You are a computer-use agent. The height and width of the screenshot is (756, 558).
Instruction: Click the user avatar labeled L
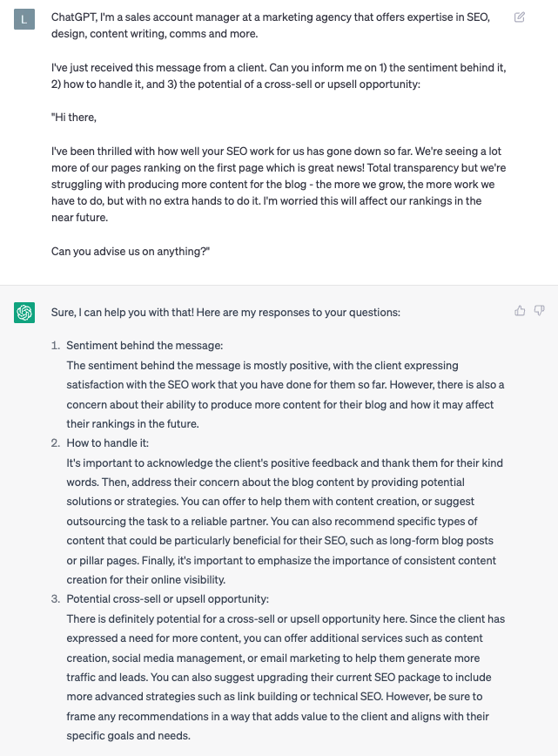(x=24, y=18)
